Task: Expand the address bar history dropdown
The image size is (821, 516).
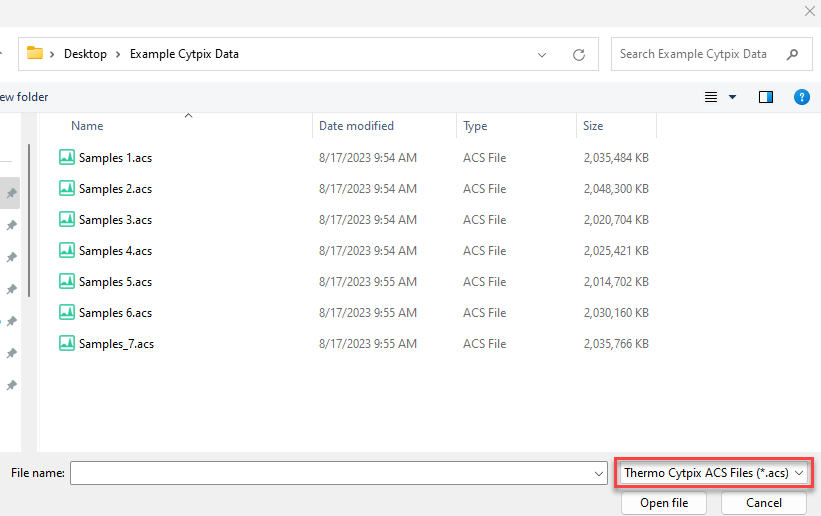Action: [x=542, y=54]
